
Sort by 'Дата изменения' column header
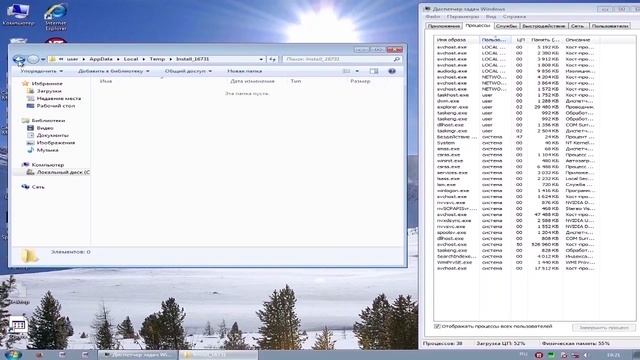pyautogui.click(x=252, y=81)
